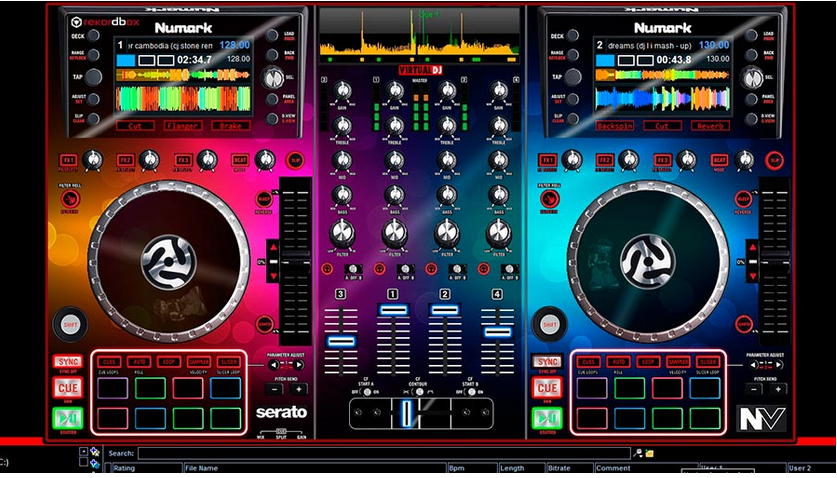The width and height of the screenshot is (837, 478).
Task: Click the CF Start B switch
Action: tap(471, 391)
